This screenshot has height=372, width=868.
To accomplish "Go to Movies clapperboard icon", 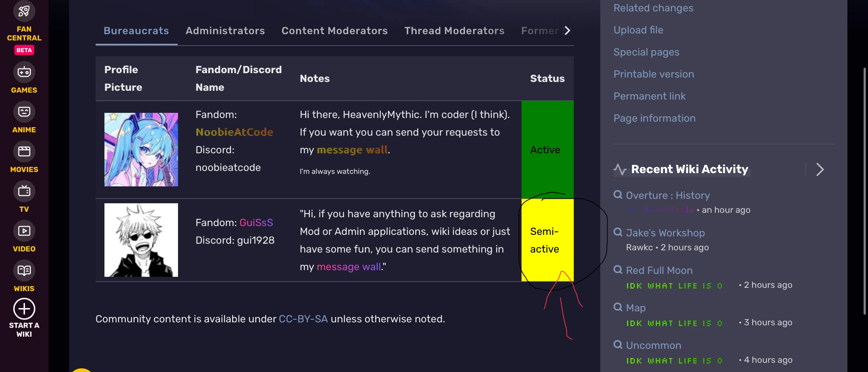I will tap(24, 151).
